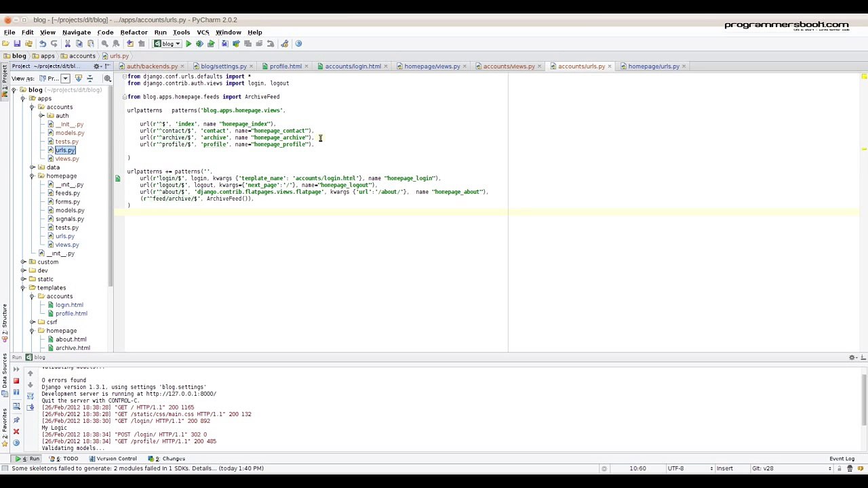Click the Run with Coverage icon
868x488 pixels.
211,44
